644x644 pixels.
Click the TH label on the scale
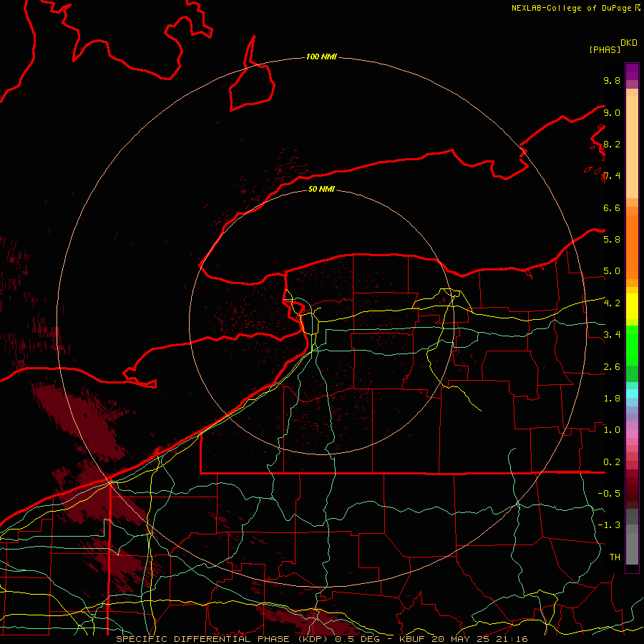tap(615, 557)
